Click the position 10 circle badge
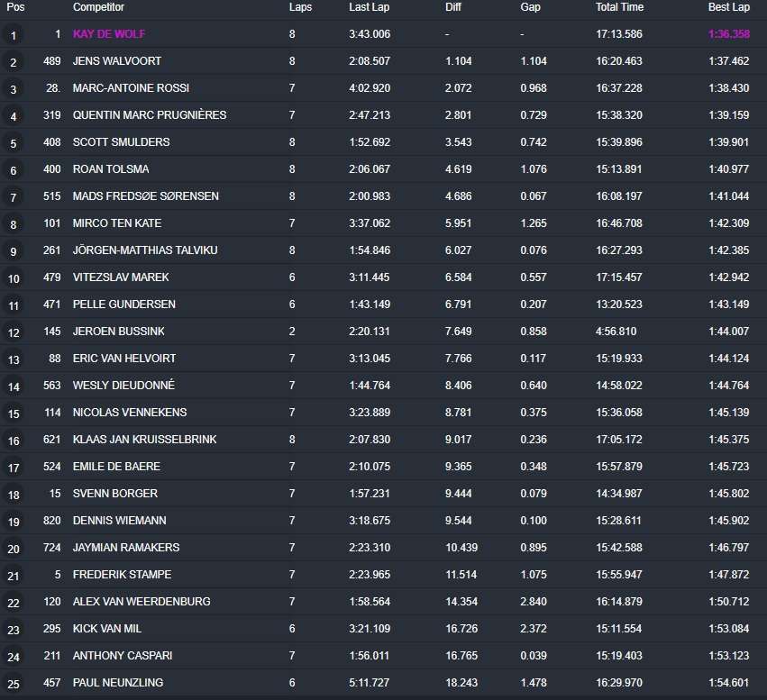This screenshot has height=700, width=767. pos(13,278)
